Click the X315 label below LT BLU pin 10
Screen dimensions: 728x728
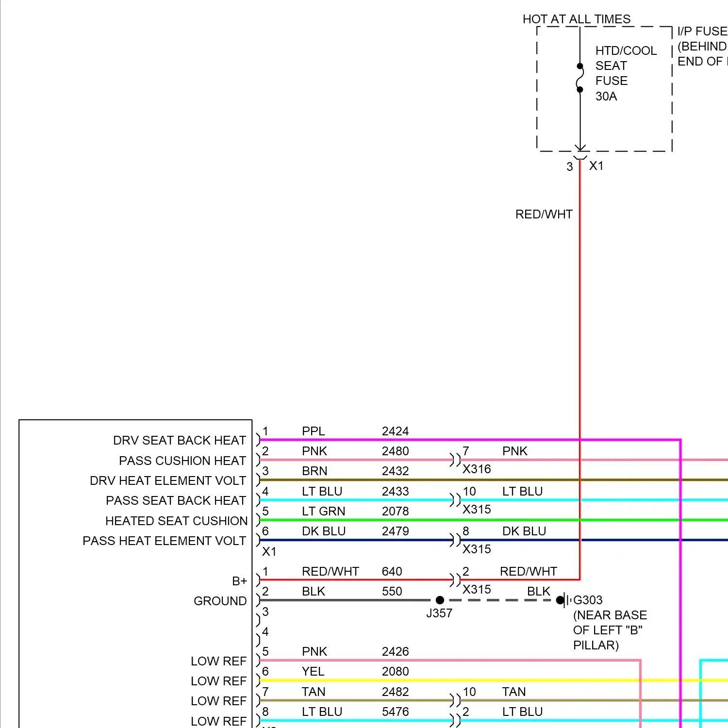(477, 509)
